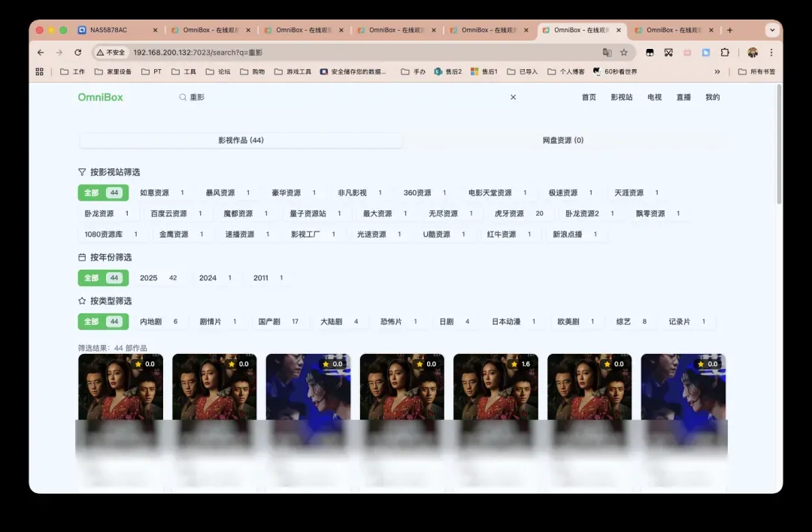Go to 首页 in the top navigation
Image resolution: width=812 pixels, height=532 pixels.
click(589, 97)
